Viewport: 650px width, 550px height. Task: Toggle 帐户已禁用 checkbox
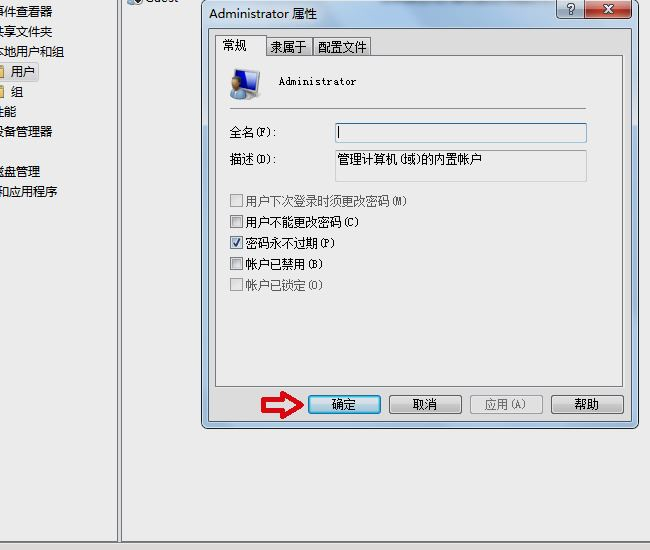[236, 264]
